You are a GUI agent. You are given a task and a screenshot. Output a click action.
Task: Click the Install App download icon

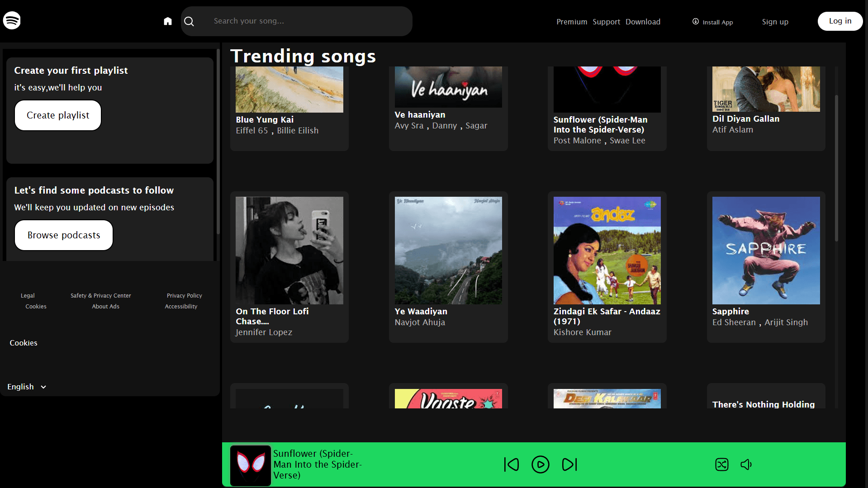[695, 21]
